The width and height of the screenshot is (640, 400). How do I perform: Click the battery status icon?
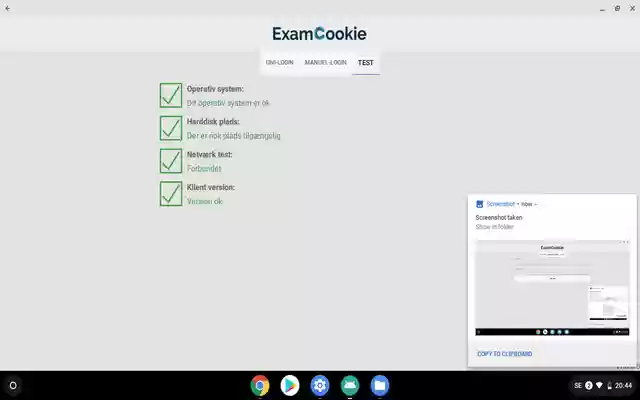click(609, 385)
